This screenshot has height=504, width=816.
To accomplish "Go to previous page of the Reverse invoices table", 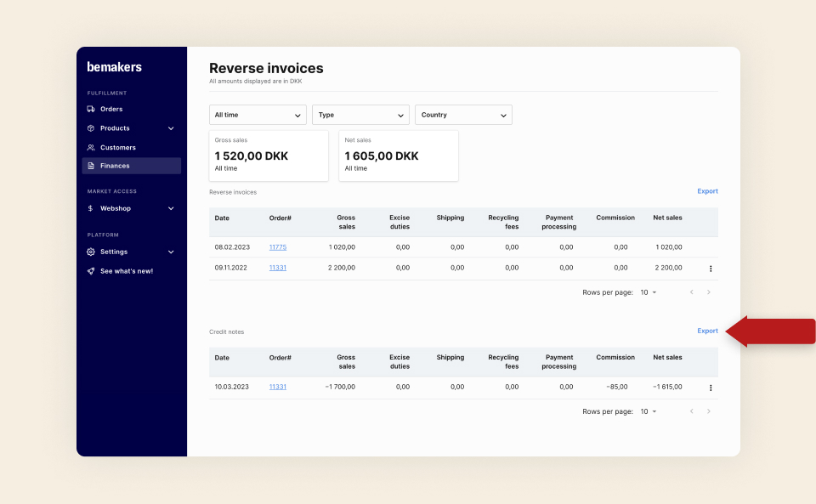I will 692,292.
